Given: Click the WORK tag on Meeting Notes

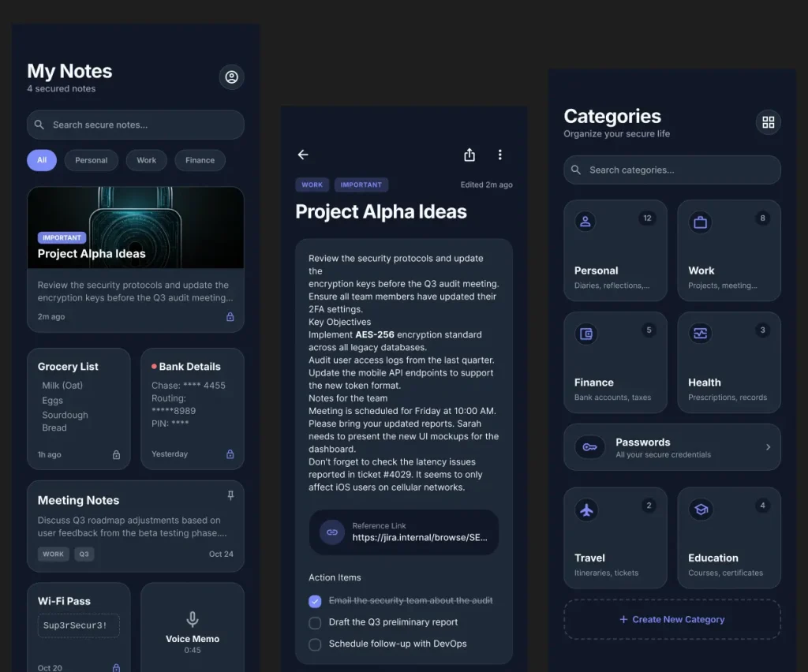Looking at the screenshot, I should (x=53, y=554).
